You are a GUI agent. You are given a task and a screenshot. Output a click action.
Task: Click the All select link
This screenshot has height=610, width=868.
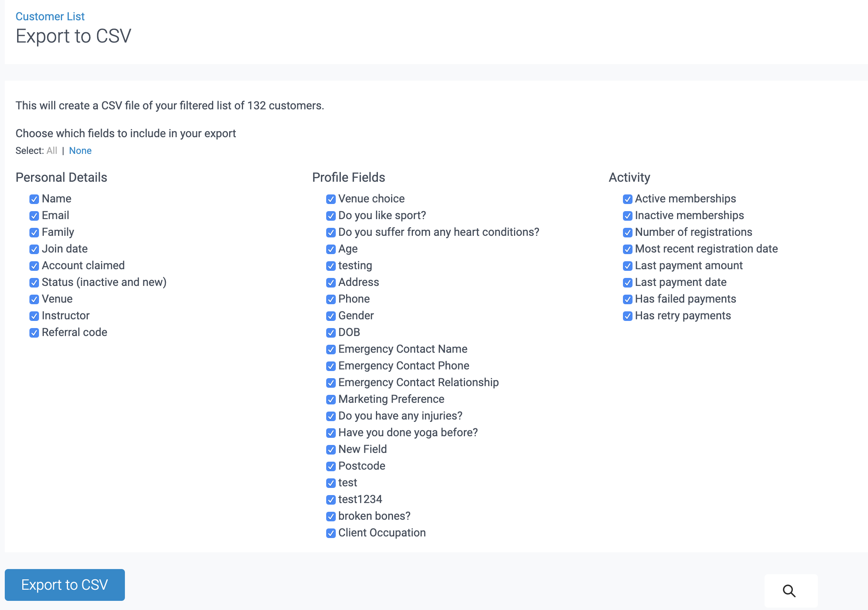coord(52,151)
